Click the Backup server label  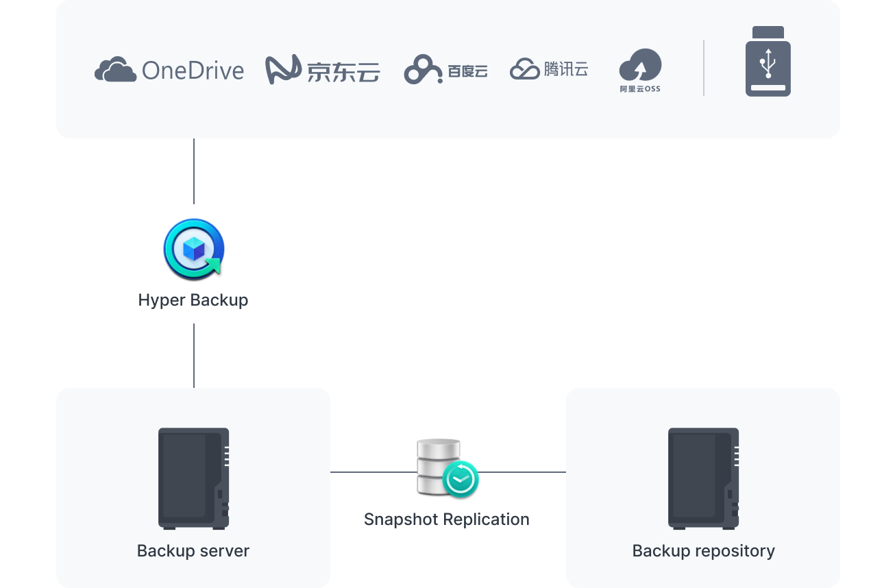point(193,551)
